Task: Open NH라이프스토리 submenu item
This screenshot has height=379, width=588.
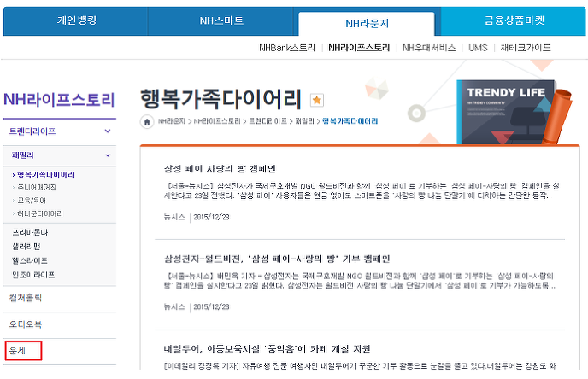Action: 359,48
